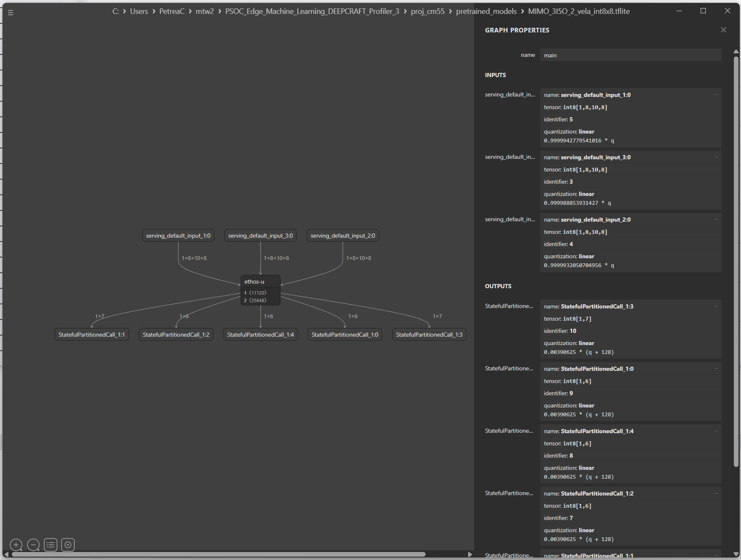741x560 pixels.
Task: Click the properties panel scroll-down arrow
Action: (x=736, y=554)
